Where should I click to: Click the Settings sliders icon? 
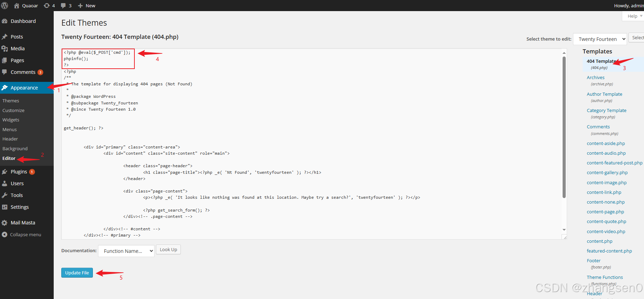[x=5, y=207]
